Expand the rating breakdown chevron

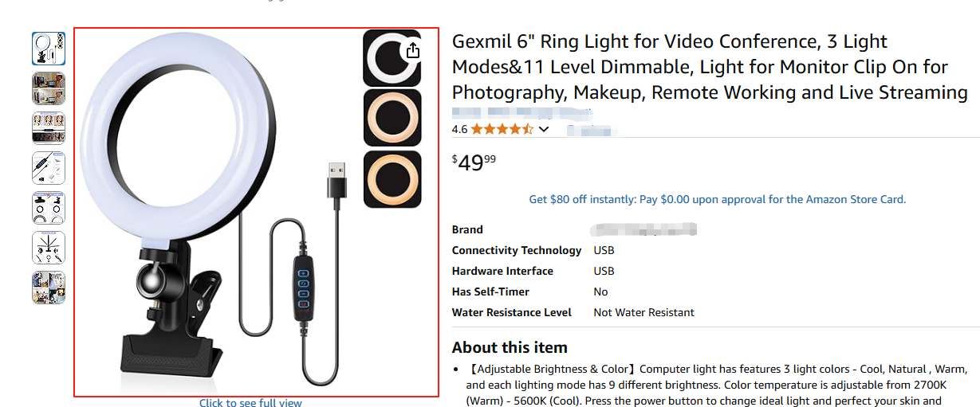544,129
